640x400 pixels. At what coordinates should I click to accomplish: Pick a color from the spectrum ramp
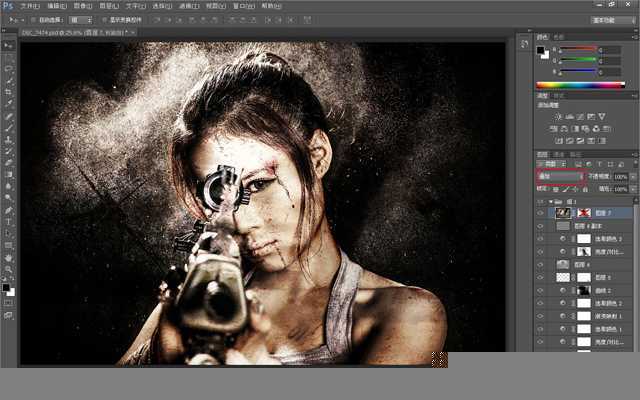click(580, 85)
